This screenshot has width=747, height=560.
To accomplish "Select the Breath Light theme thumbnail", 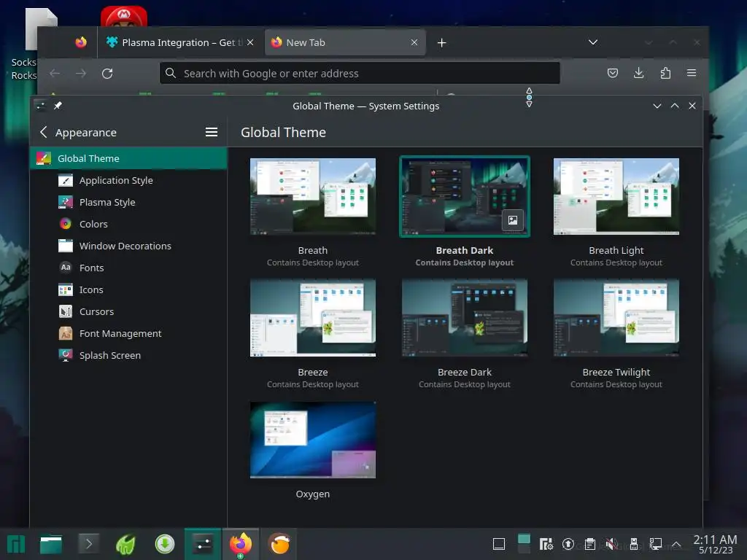I will (x=616, y=196).
